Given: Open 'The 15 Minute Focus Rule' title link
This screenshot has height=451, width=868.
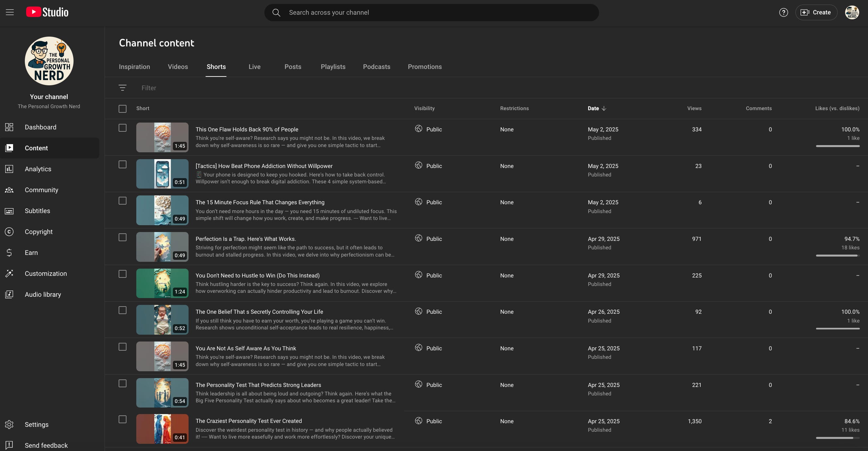Looking at the screenshot, I should pos(260,202).
